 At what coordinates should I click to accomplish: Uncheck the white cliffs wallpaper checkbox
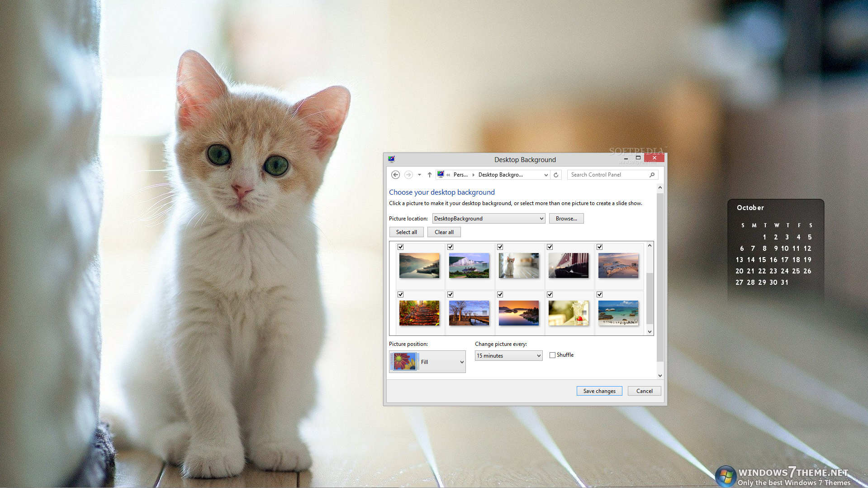[451, 247]
